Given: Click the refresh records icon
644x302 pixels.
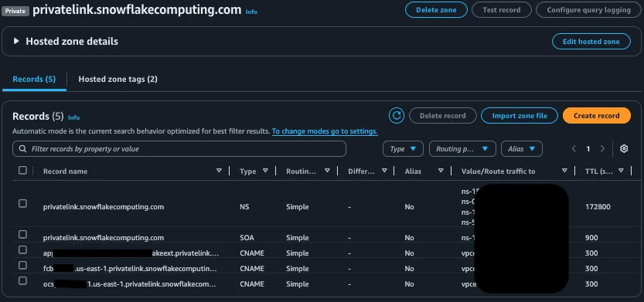Looking at the screenshot, I should [397, 116].
